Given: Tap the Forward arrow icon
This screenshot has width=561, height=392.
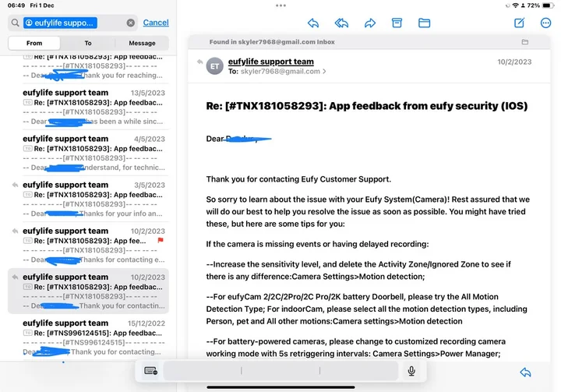Looking at the screenshot, I should point(370,23).
